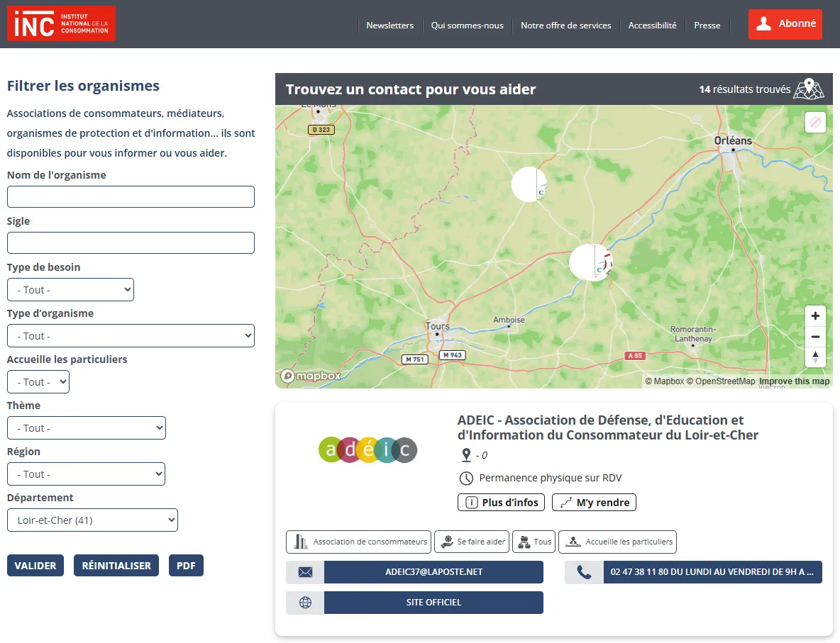
Task: Click the Mapbox logo
Action: tap(311, 376)
